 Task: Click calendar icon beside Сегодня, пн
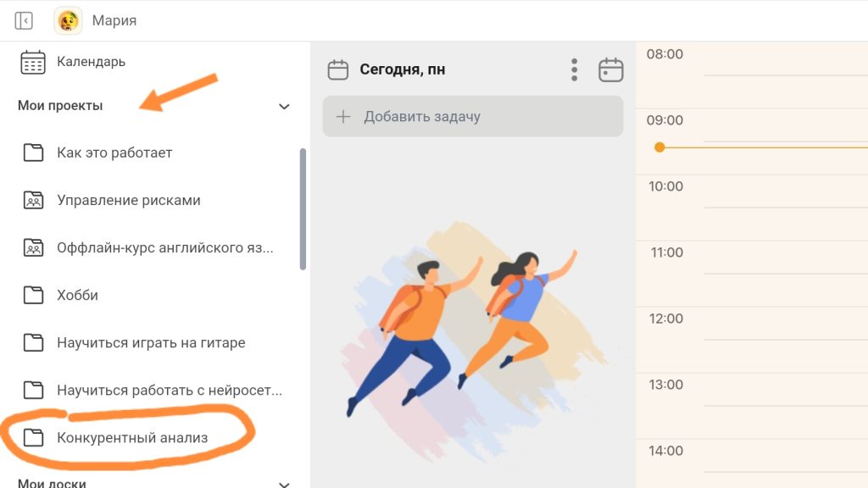click(x=337, y=69)
